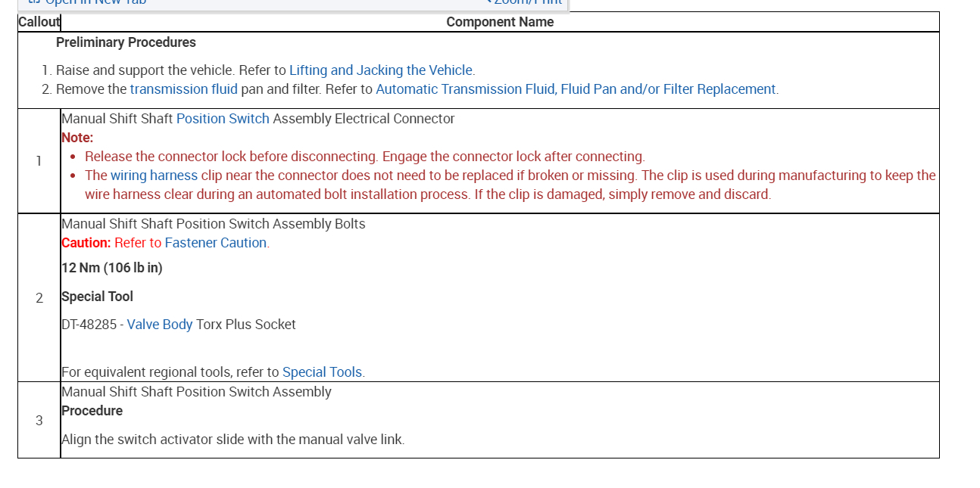Click the Valve Body link
This screenshot has height=488, width=980.
160,325
